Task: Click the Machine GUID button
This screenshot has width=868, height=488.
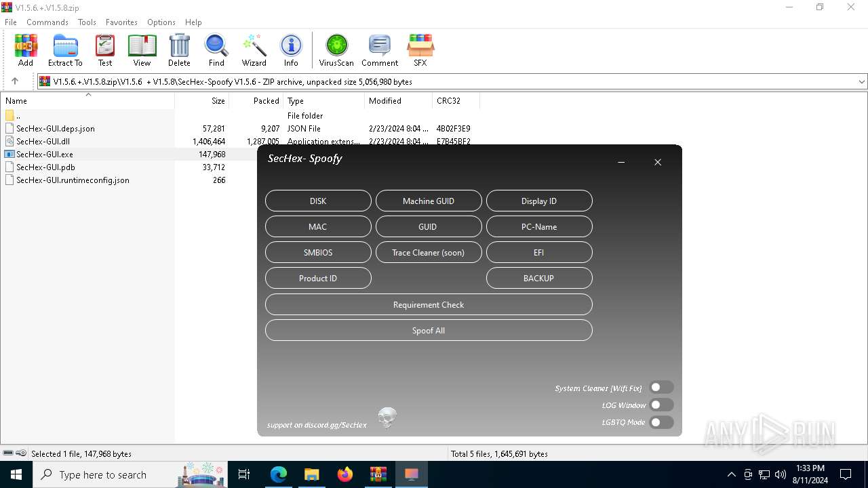Action: (429, 201)
